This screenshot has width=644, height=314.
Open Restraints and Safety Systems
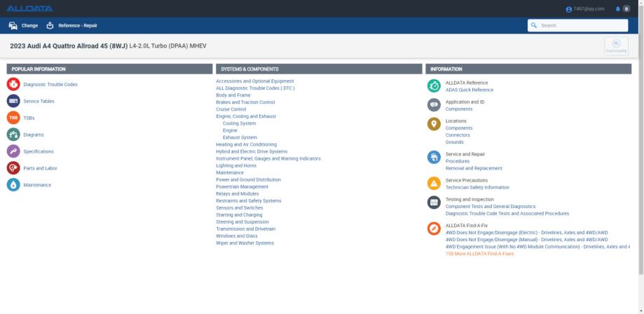[249, 201]
